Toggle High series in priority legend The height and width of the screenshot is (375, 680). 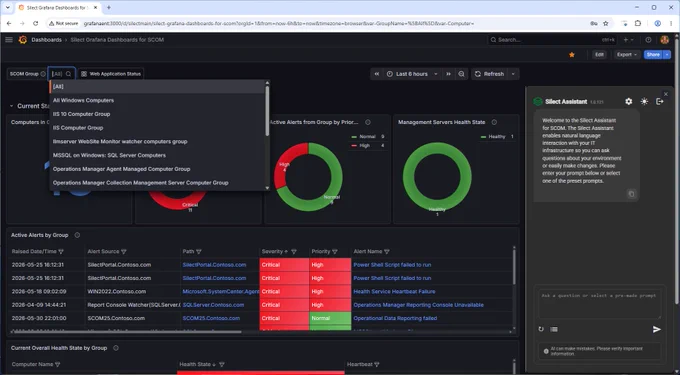364,146
